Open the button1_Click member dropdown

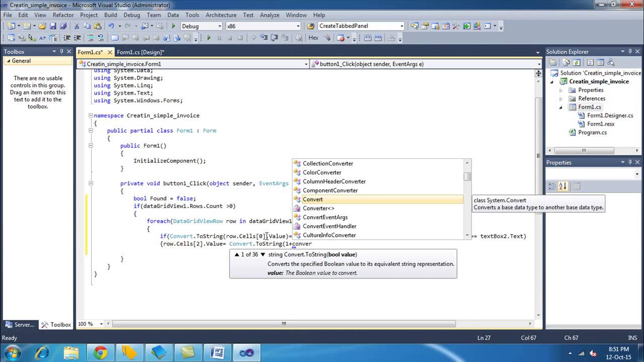[x=539, y=64]
